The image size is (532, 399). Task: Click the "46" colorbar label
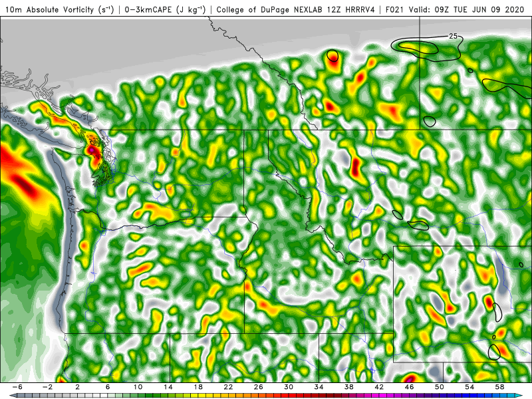click(409, 387)
